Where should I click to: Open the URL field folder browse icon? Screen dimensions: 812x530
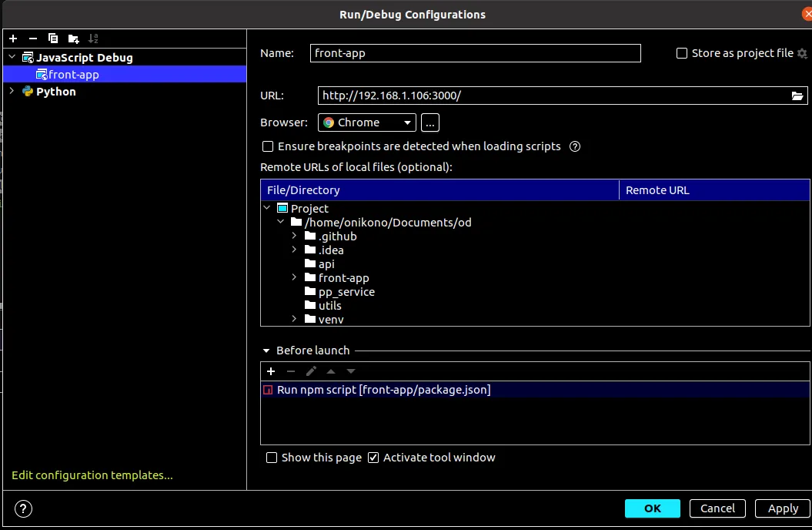(797, 96)
